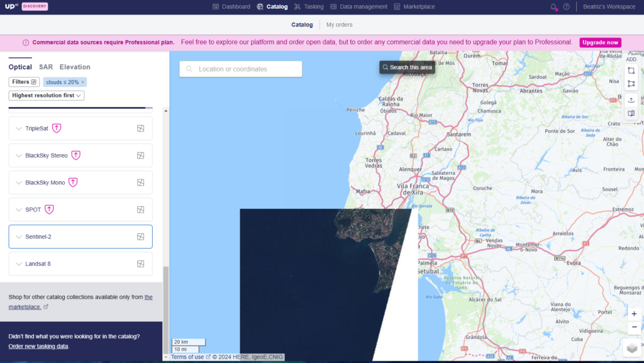Select the rectangle AOI drawing tool
The height and width of the screenshot is (363, 644).
pos(631,70)
